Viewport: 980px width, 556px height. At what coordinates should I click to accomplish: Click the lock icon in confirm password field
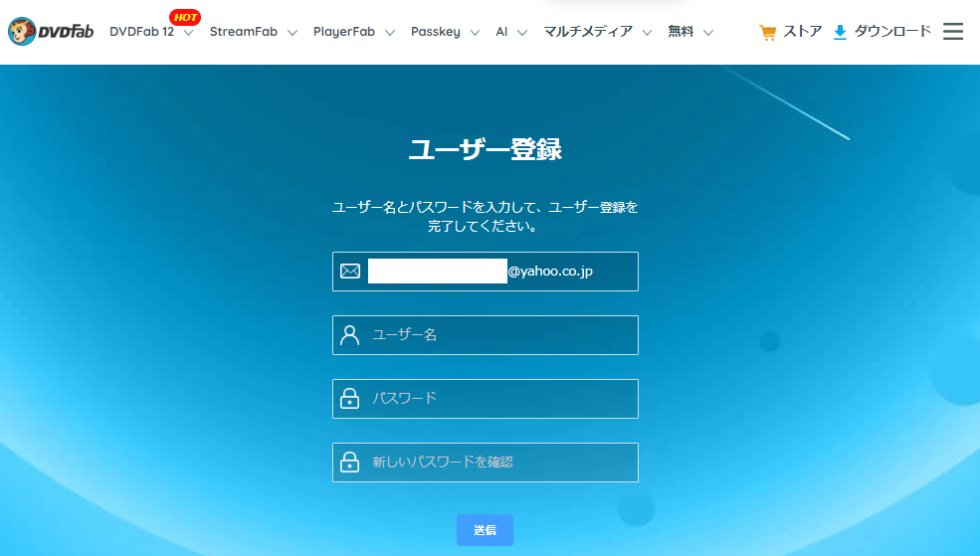349,462
